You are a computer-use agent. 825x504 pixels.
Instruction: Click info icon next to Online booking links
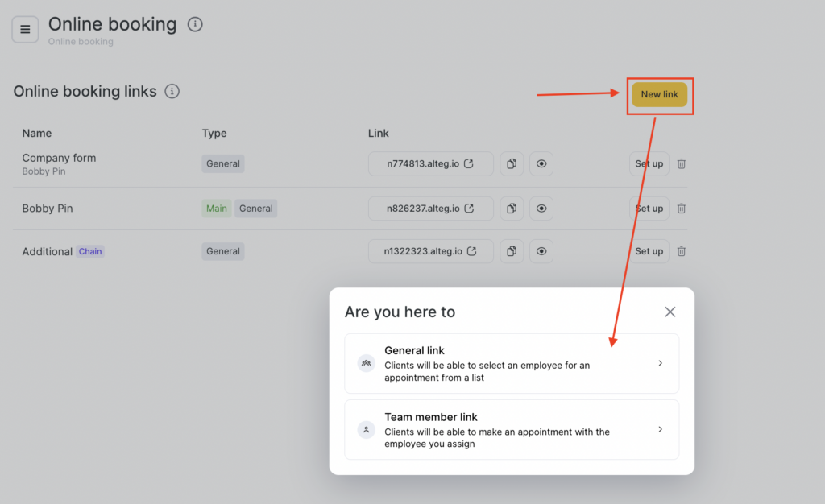pos(172,92)
